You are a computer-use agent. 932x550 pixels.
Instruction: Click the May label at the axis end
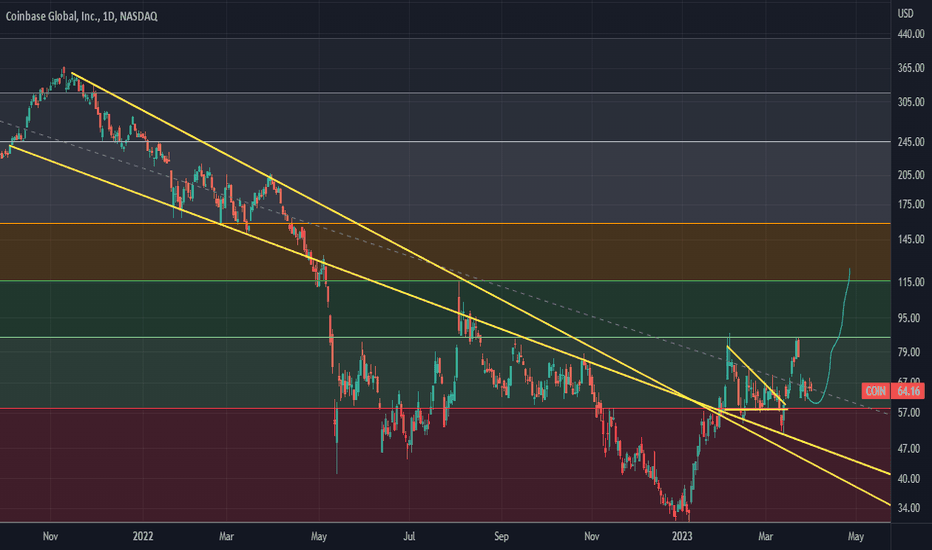pyautogui.click(x=855, y=536)
